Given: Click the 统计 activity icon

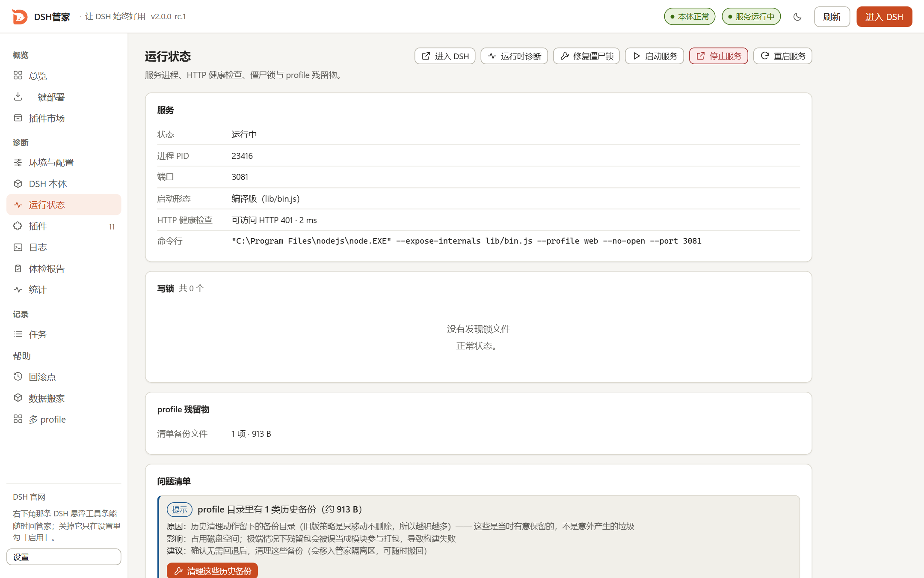Looking at the screenshot, I should (18, 289).
